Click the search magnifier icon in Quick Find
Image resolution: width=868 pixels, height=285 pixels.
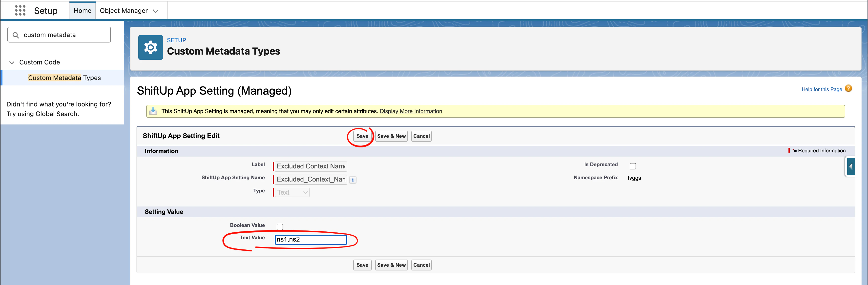pos(16,35)
